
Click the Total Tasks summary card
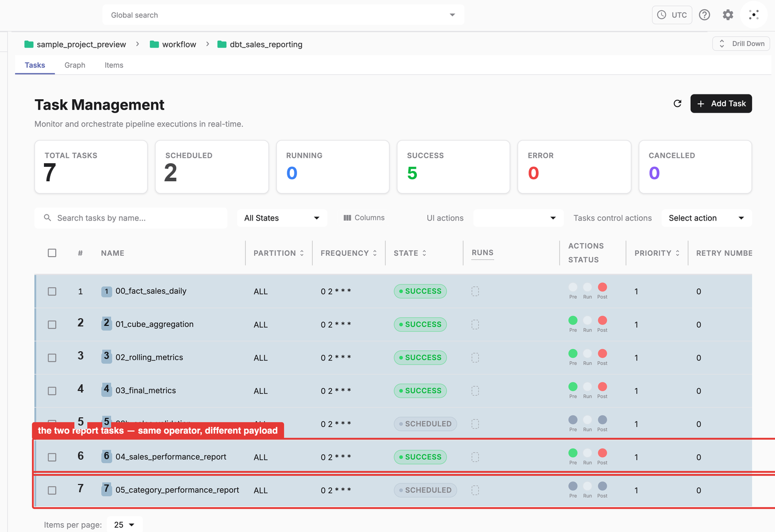click(91, 167)
